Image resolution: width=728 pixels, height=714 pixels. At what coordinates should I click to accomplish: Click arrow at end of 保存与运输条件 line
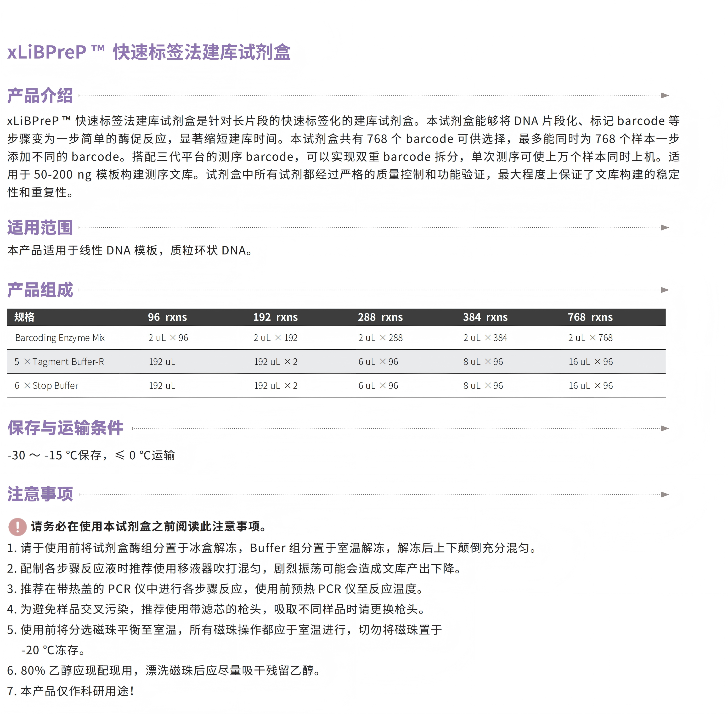pos(665,429)
